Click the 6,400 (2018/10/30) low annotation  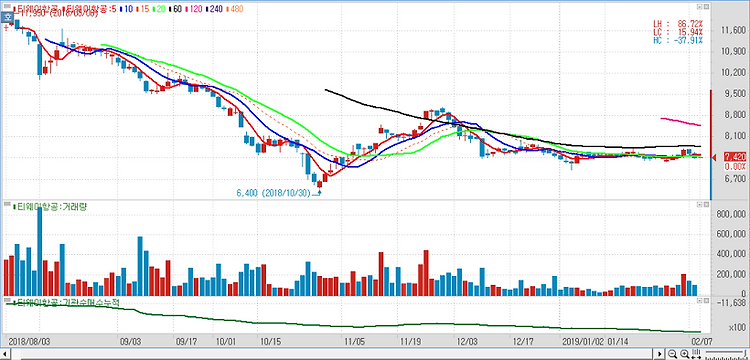[x=273, y=193]
